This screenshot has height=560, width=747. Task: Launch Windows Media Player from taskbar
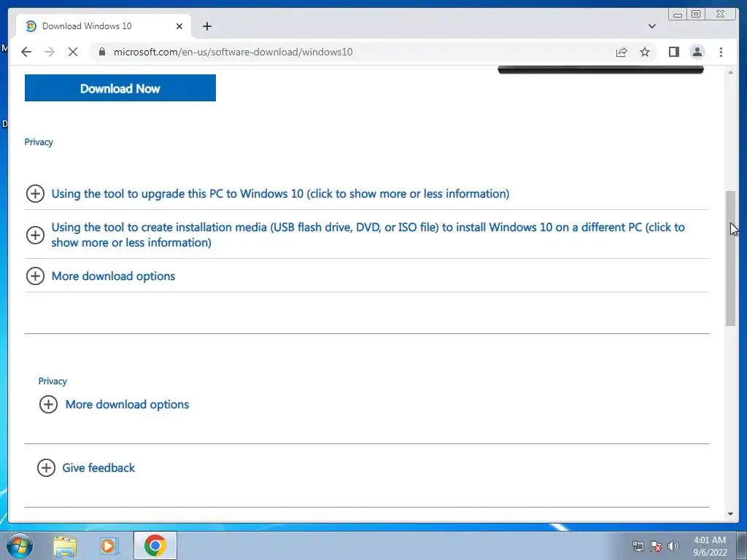(x=109, y=545)
